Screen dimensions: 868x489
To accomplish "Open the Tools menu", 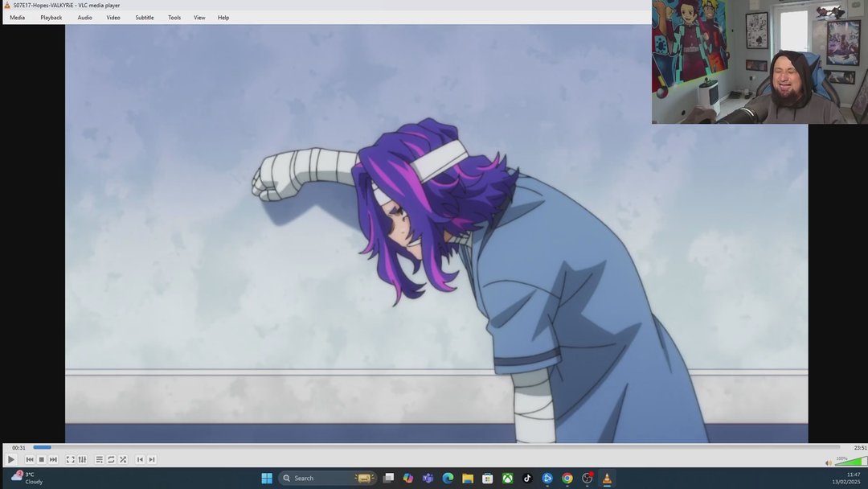I will coord(174,17).
